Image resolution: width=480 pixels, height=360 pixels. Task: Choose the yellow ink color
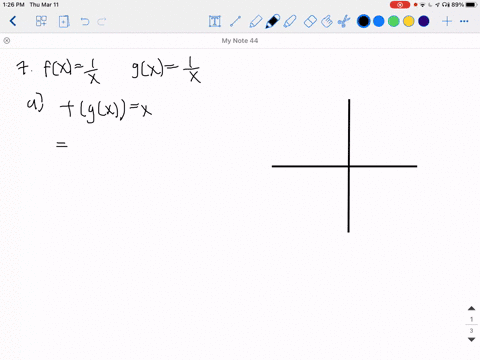(x=409, y=21)
